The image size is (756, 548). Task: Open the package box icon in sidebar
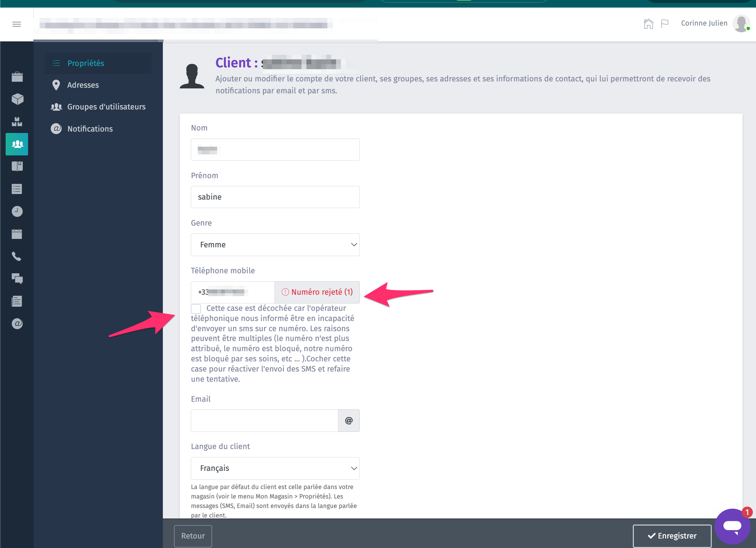(x=17, y=99)
